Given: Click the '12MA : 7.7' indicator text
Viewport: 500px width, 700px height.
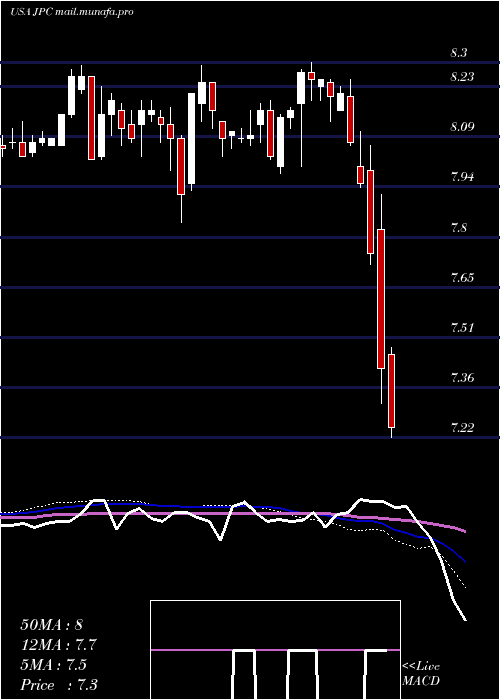Looking at the screenshot, I should [x=58, y=645].
